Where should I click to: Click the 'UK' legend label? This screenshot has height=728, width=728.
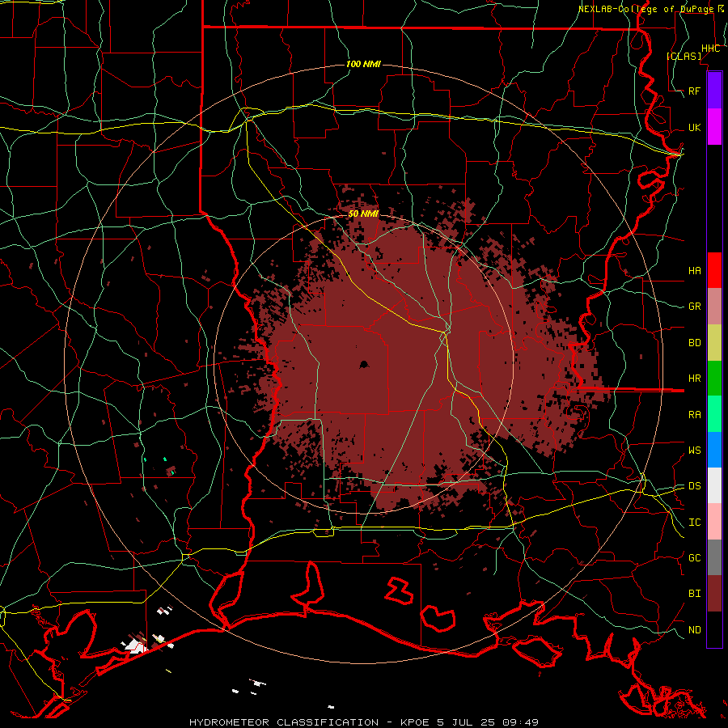pos(694,127)
